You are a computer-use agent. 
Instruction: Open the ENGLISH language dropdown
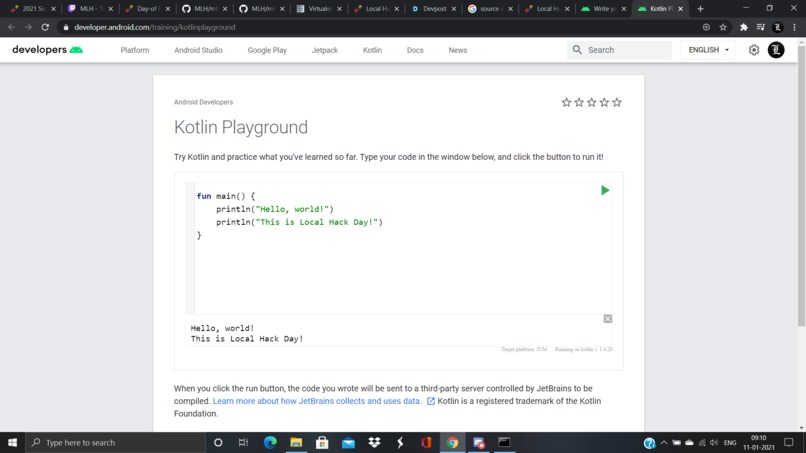[x=709, y=50]
